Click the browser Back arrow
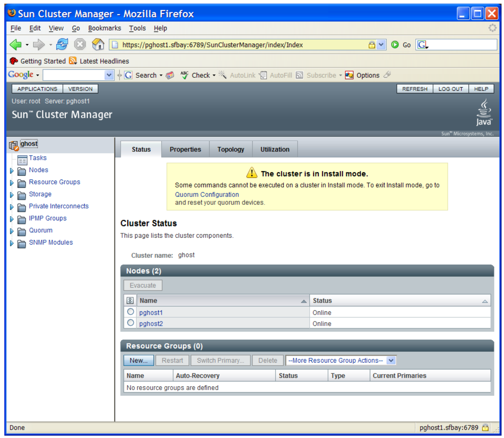 tap(16, 44)
